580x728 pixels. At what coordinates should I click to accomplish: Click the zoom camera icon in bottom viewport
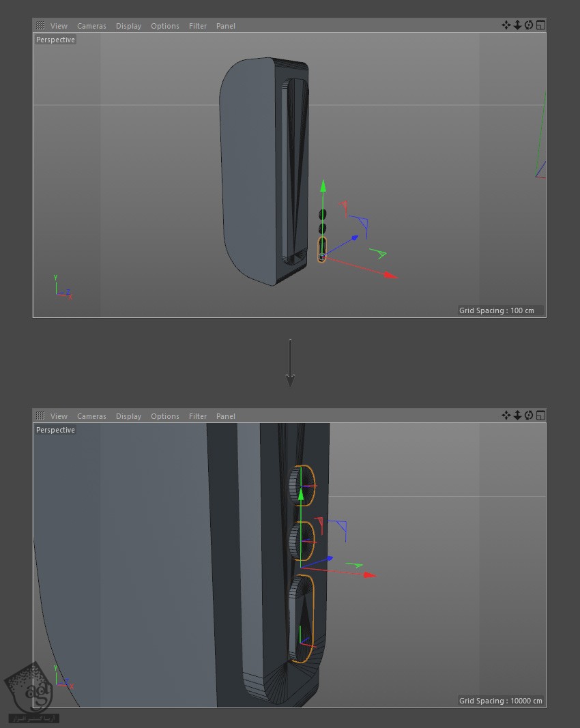517,416
